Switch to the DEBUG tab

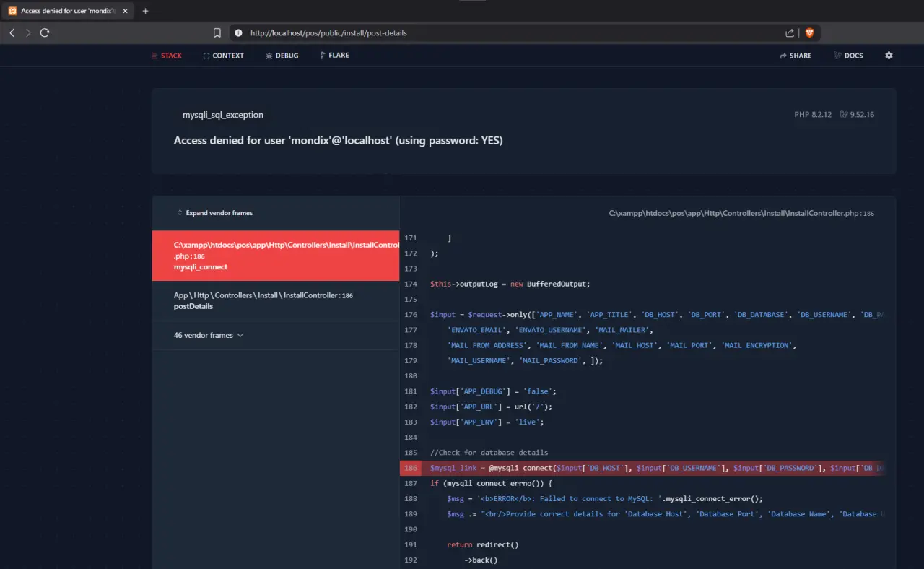[282, 56]
